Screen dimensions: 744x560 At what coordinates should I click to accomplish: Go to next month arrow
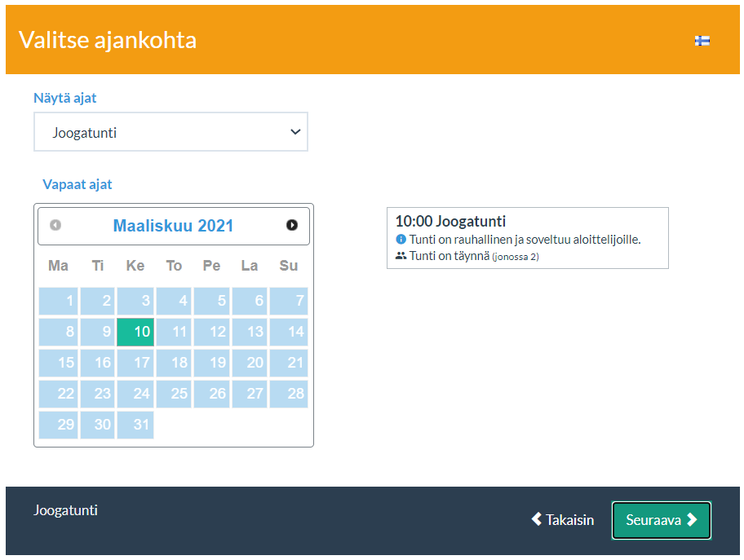(x=292, y=225)
